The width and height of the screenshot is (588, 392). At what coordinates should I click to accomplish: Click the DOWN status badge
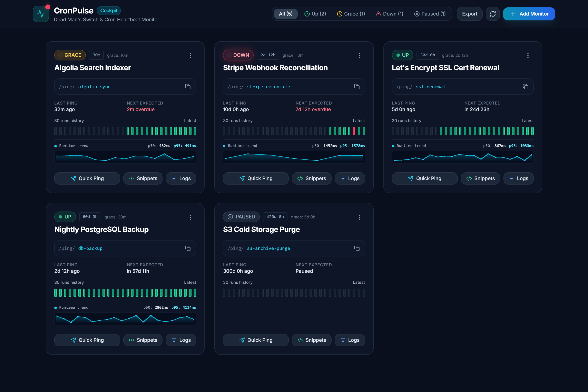238,55
